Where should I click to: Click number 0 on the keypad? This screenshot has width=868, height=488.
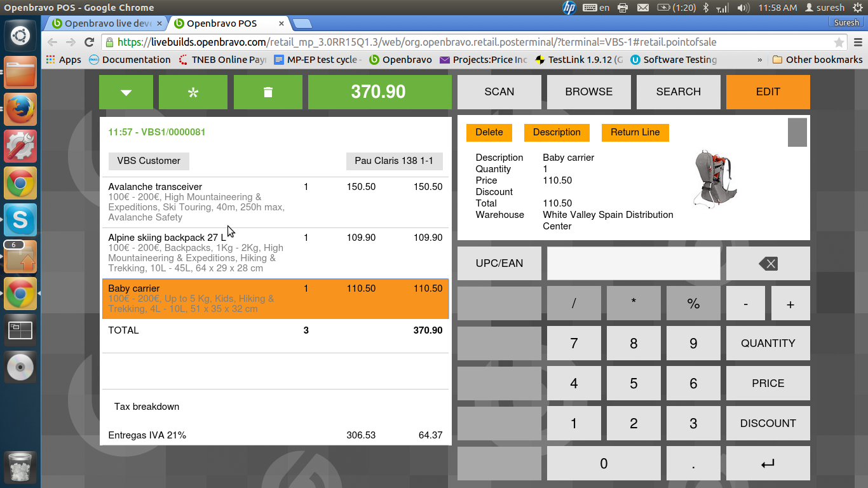[x=604, y=463]
